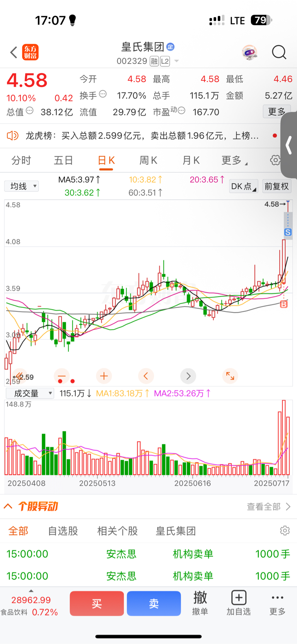Move chart right with arrow icon
This screenshot has height=644, width=297.
[188, 376]
